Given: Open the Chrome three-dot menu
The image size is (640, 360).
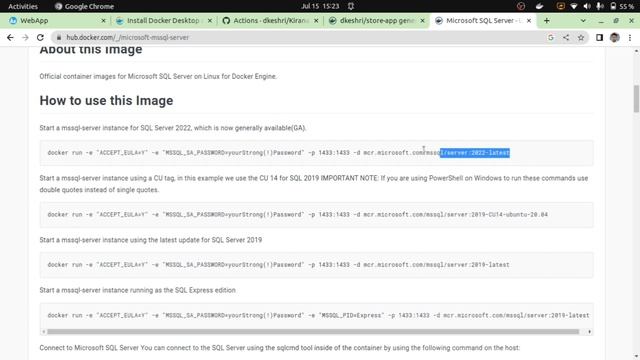Looking at the screenshot, I should 630,38.
